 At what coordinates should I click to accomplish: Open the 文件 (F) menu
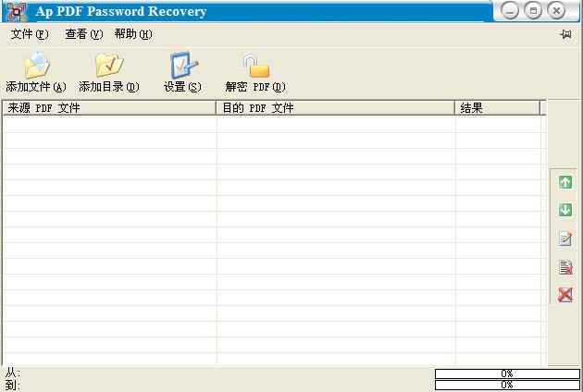tap(30, 34)
